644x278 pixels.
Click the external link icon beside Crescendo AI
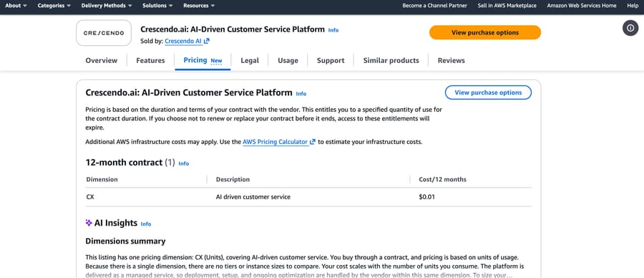tap(207, 41)
